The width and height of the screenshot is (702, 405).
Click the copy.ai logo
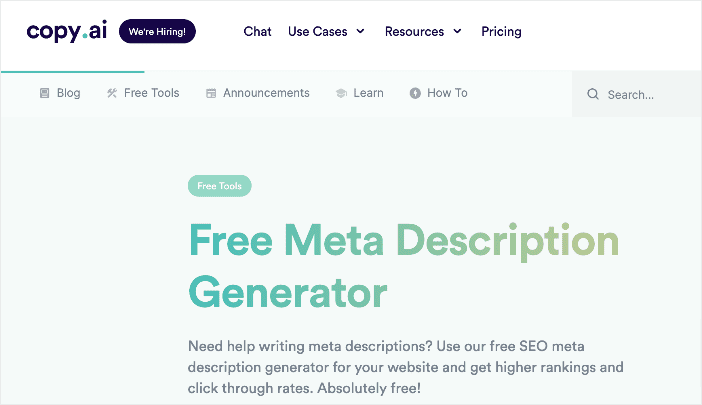(x=67, y=31)
